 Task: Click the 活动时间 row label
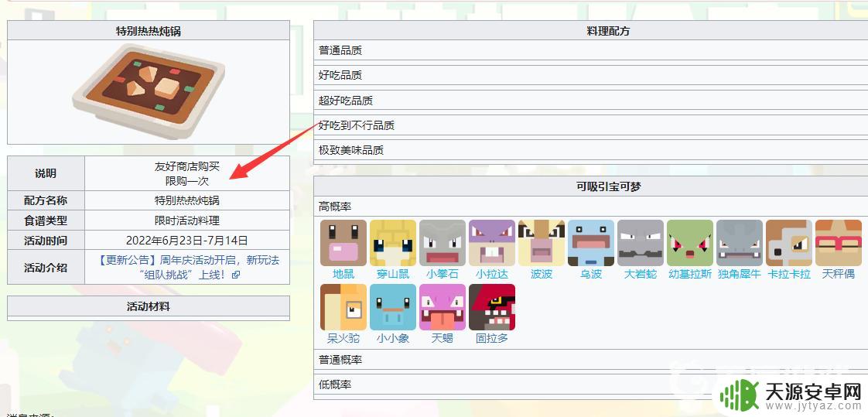[46, 241]
